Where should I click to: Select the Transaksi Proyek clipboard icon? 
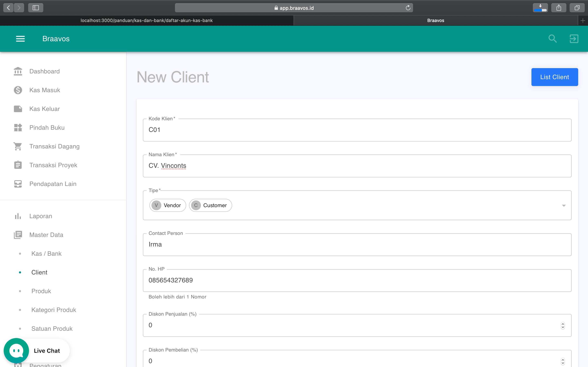(x=18, y=165)
